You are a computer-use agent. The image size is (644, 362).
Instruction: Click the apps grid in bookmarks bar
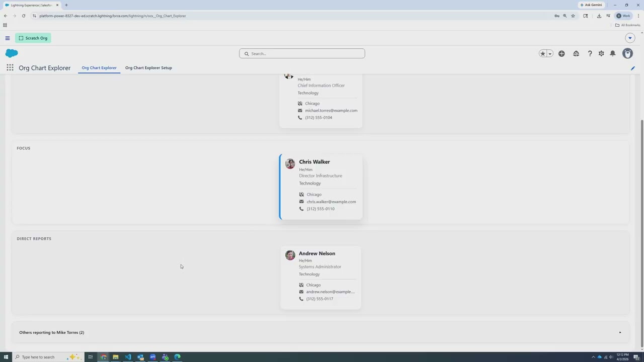tap(5, 25)
